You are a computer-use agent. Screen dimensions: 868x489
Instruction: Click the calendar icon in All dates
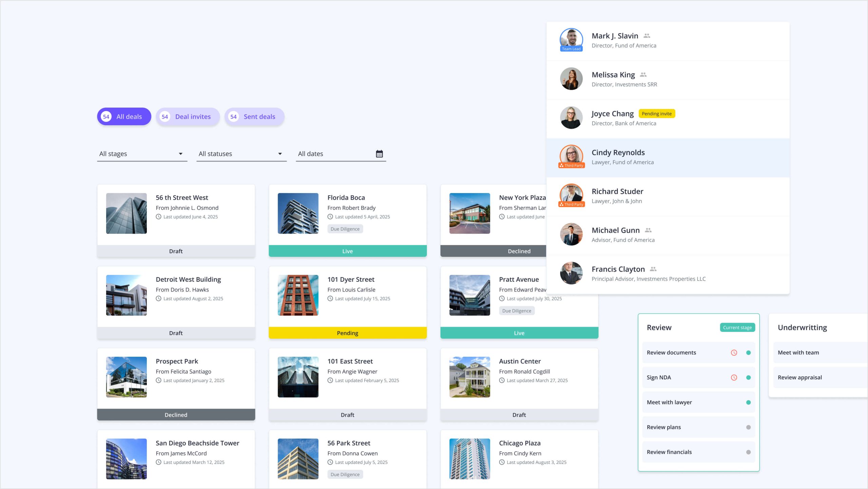pos(379,154)
